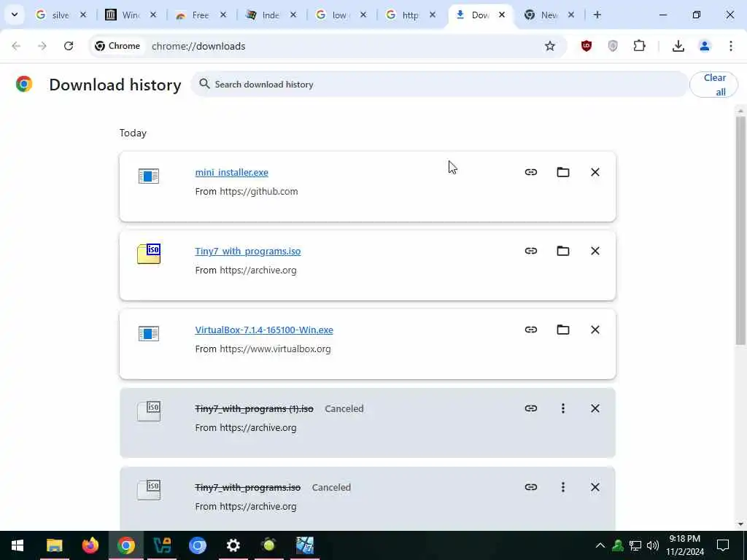
Task: Open the mini_installer.exe file link
Action: 231,172
